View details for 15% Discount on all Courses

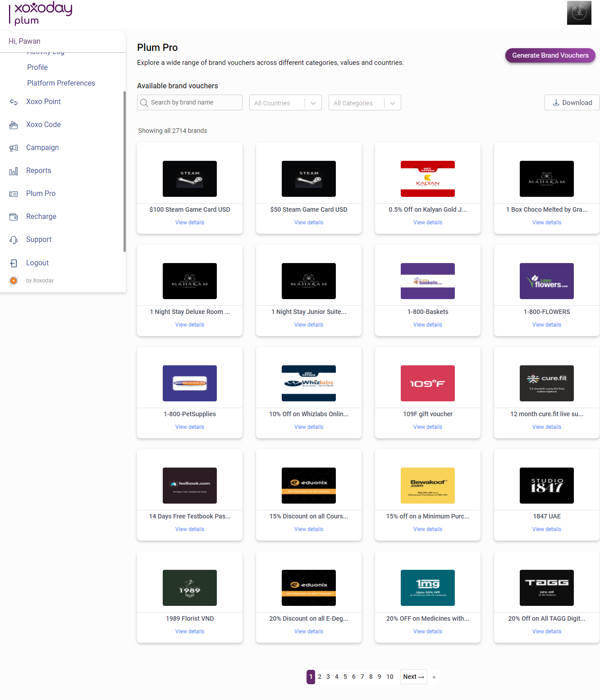[x=309, y=529]
